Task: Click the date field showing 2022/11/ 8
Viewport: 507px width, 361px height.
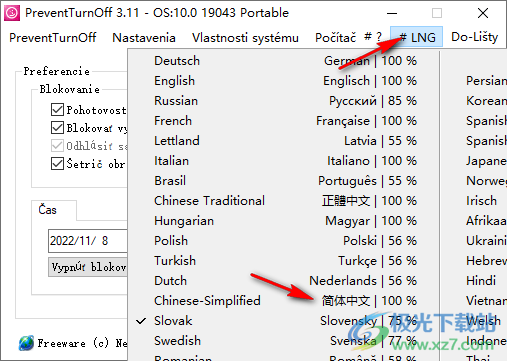Action: [88, 241]
